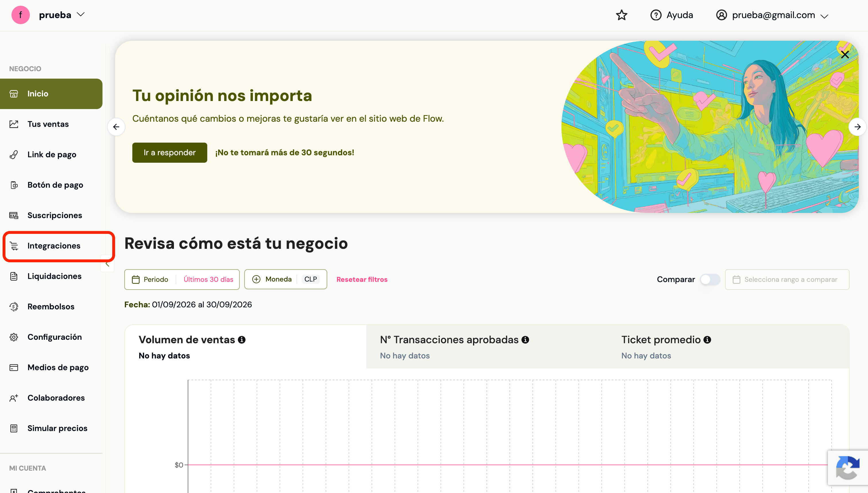Click the Ayuda link text
Image resolution: width=868 pixels, height=493 pixels.
pos(679,15)
